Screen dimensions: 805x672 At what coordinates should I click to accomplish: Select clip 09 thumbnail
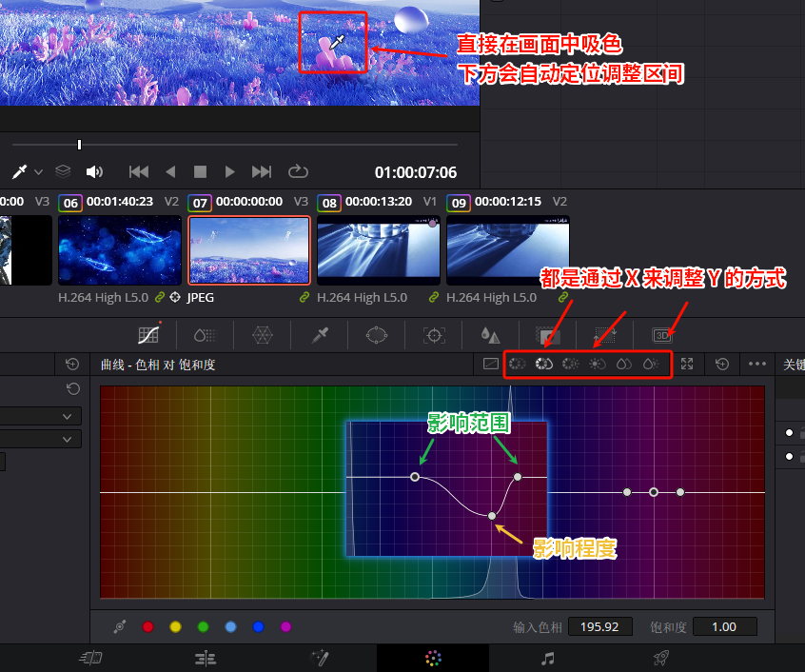[x=508, y=250]
